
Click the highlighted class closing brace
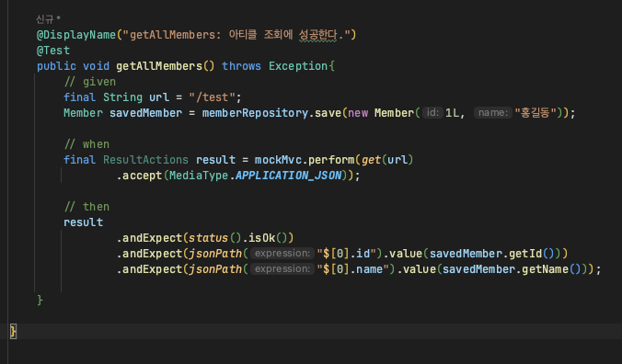click(13, 332)
